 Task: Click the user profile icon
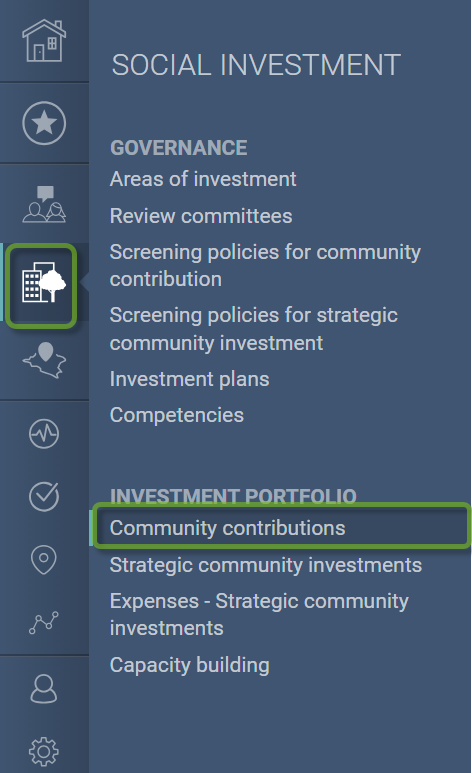click(44, 689)
